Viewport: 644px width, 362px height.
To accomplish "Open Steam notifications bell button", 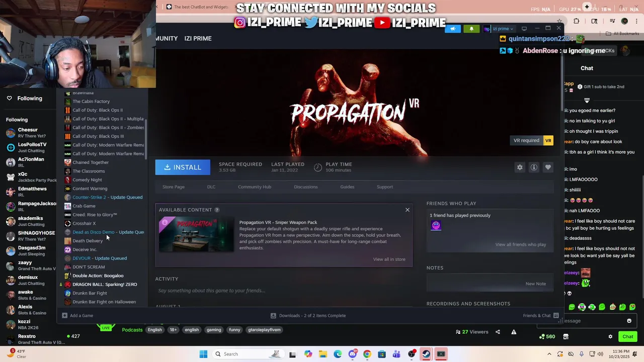I will 471,29.
